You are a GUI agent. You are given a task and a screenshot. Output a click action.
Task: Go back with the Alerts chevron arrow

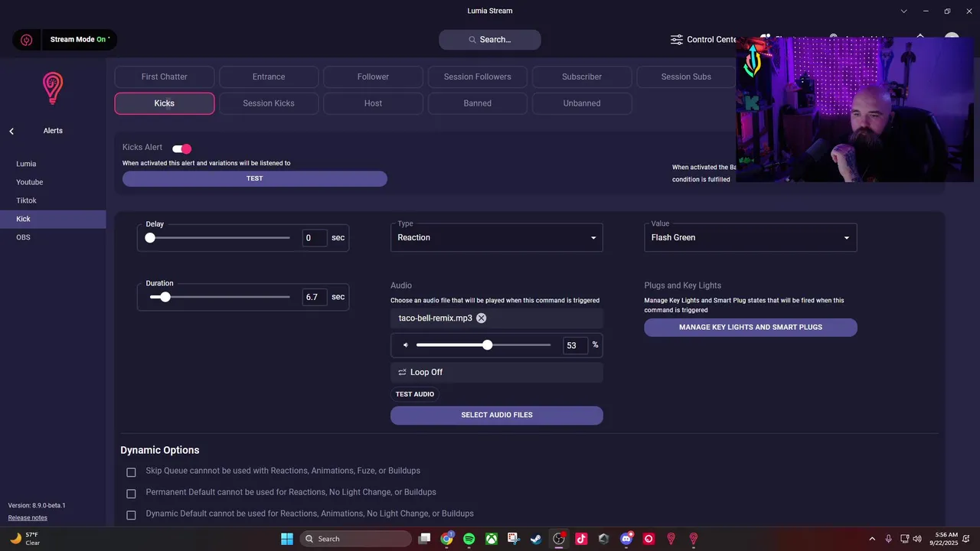(x=11, y=131)
